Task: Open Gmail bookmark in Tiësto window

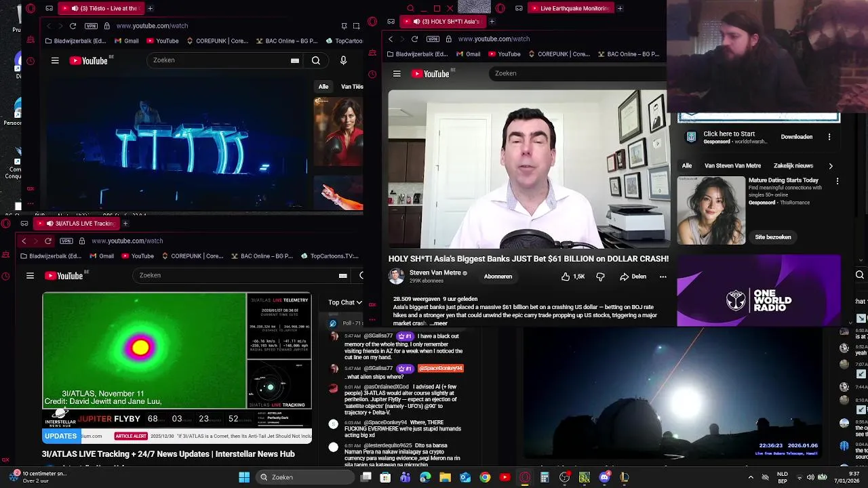Action: point(126,41)
